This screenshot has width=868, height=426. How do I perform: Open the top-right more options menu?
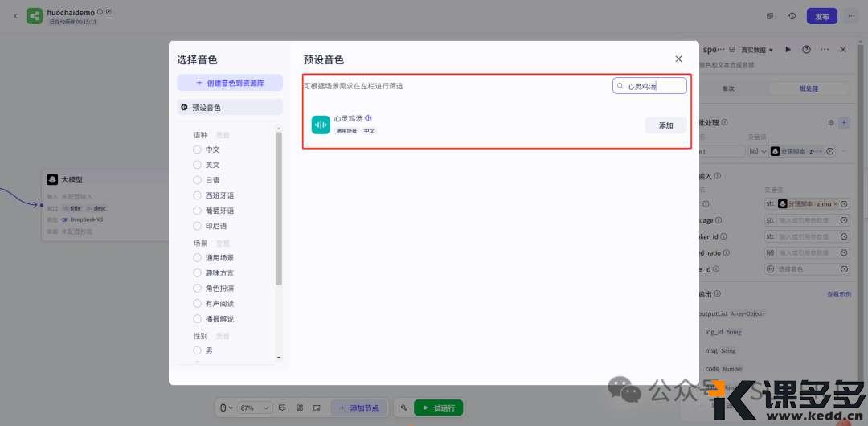coord(851,16)
